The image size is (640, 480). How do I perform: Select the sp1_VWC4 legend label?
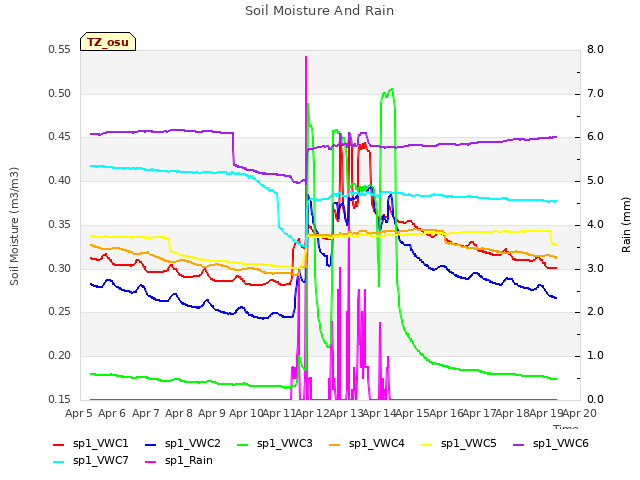[376, 444]
